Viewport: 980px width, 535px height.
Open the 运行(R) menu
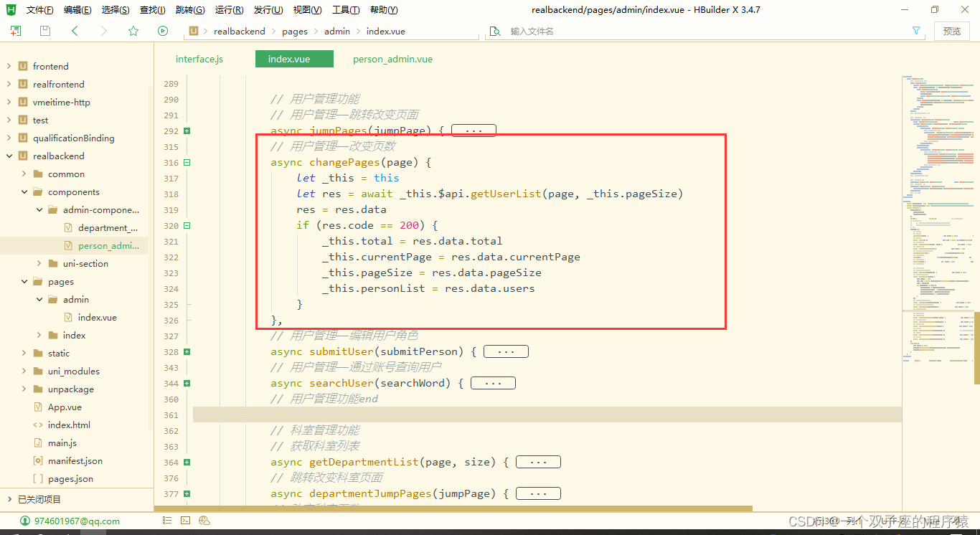pyautogui.click(x=229, y=10)
